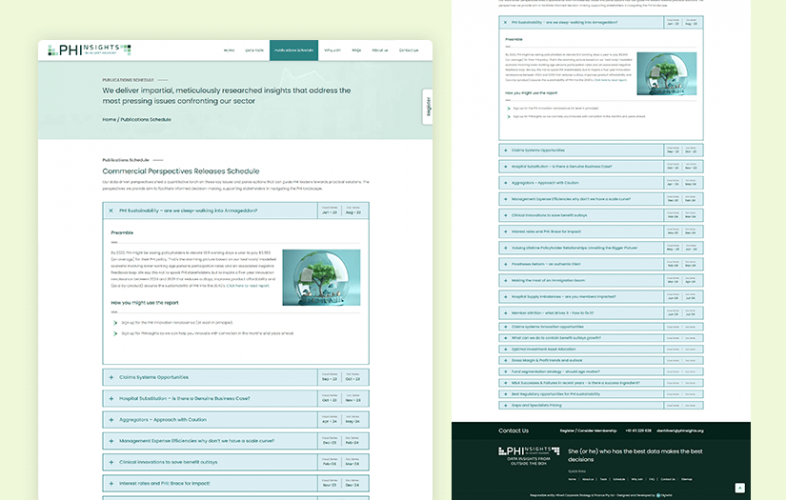Click plus icon of Optimal Investment Asset Allocation
786x500 pixels.
click(x=505, y=349)
